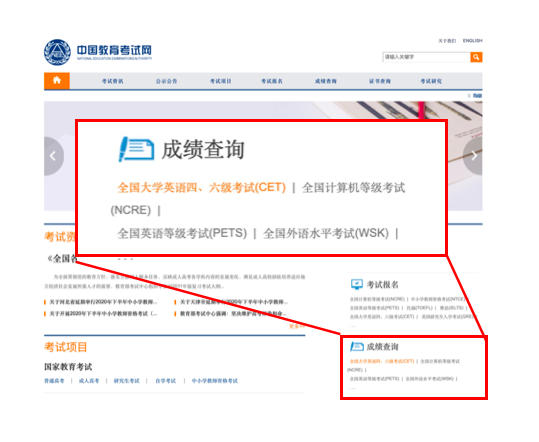
Task: Click the orange search magnifier button
Action: click(x=476, y=57)
